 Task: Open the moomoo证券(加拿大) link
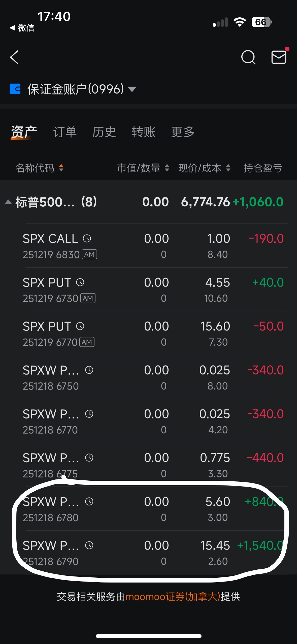click(x=173, y=597)
